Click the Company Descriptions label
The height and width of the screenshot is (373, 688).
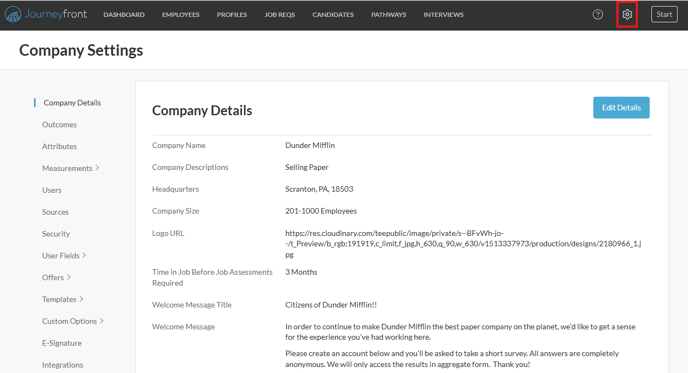pyautogui.click(x=190, y=167)
